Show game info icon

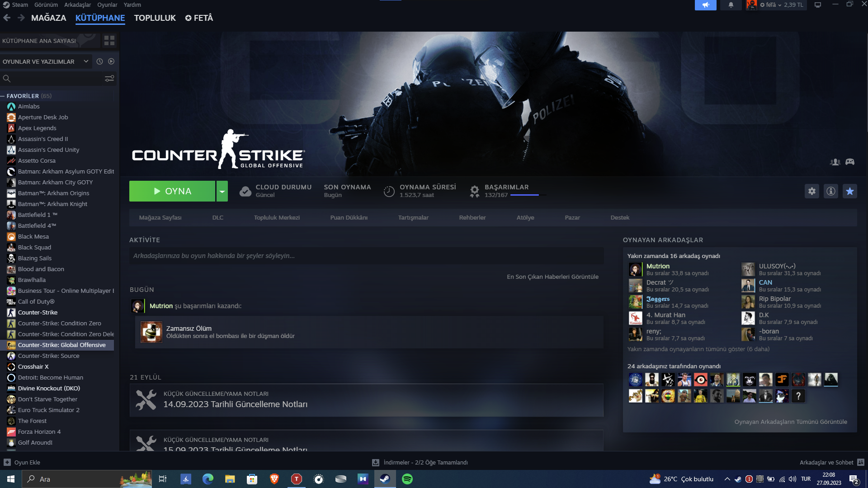(x=831, y=191)
